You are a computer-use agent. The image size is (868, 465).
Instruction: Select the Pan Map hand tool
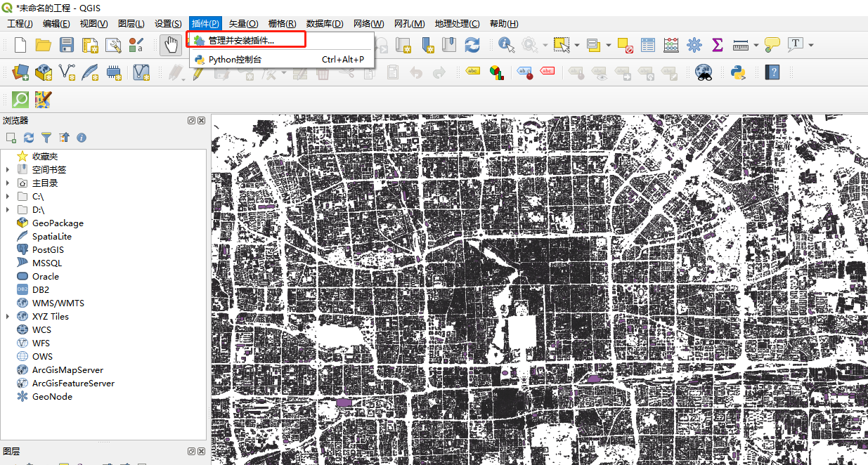click(171, 45)
